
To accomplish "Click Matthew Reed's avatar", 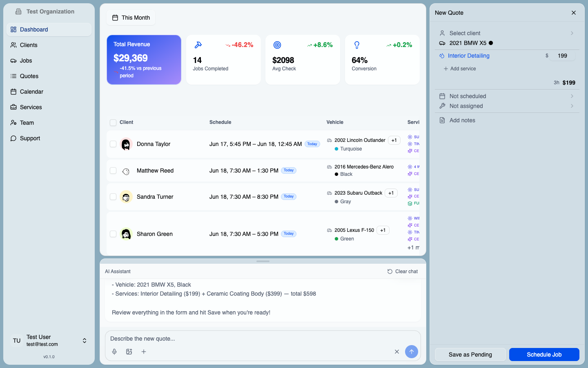I will pos(126,171).
